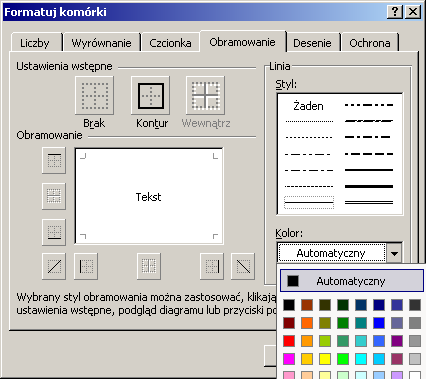Pick the bright orange swatch in the second row

tap(307, 323)
